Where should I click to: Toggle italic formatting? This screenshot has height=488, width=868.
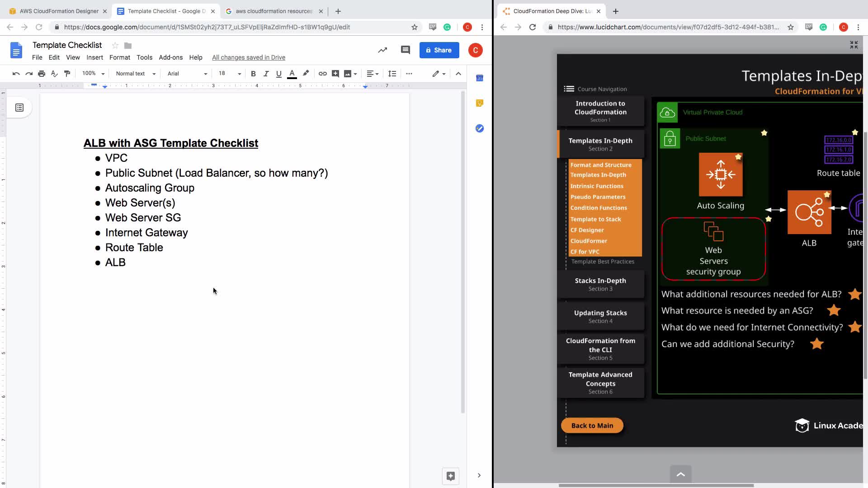pos(266,74)
